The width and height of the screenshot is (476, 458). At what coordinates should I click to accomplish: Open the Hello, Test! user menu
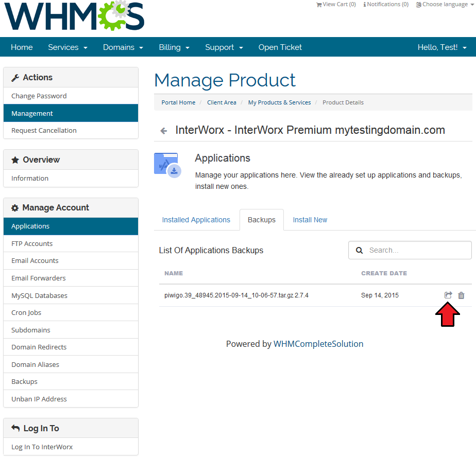pyautogui.click(x=442, y=47)
